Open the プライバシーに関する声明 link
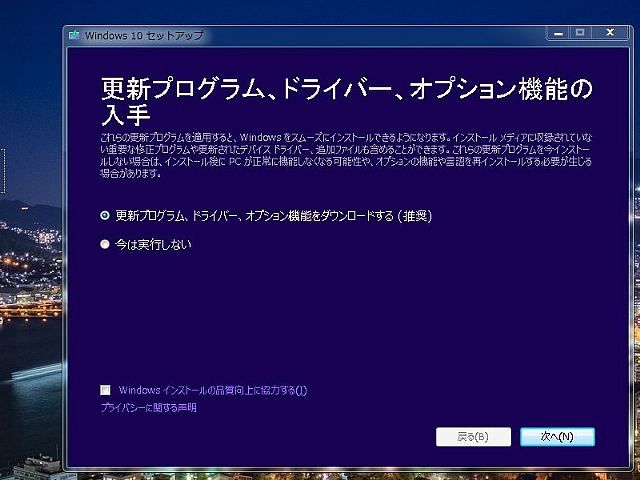This screenshot has height=480, width=640. [149, 407]
